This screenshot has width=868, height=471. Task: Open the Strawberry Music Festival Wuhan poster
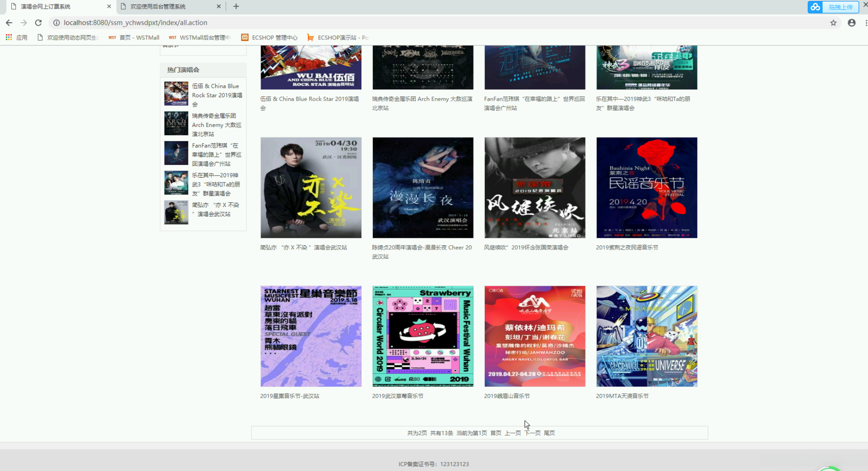click(423, 336)
